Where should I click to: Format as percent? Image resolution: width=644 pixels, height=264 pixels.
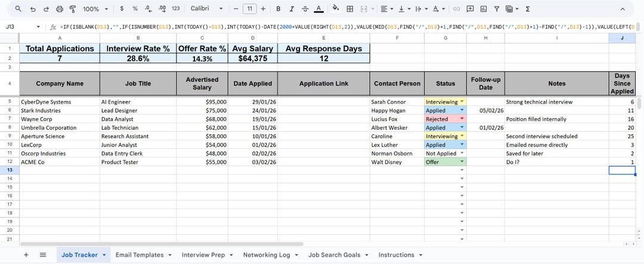135,8
